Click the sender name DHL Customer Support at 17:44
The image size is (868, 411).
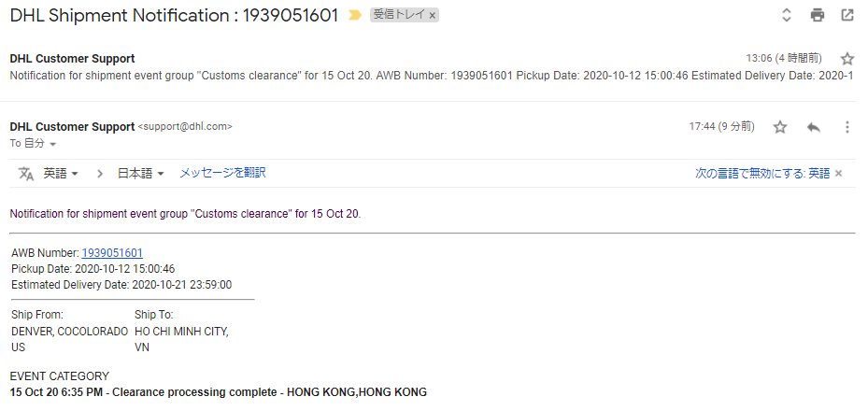(x=72, y=126)
